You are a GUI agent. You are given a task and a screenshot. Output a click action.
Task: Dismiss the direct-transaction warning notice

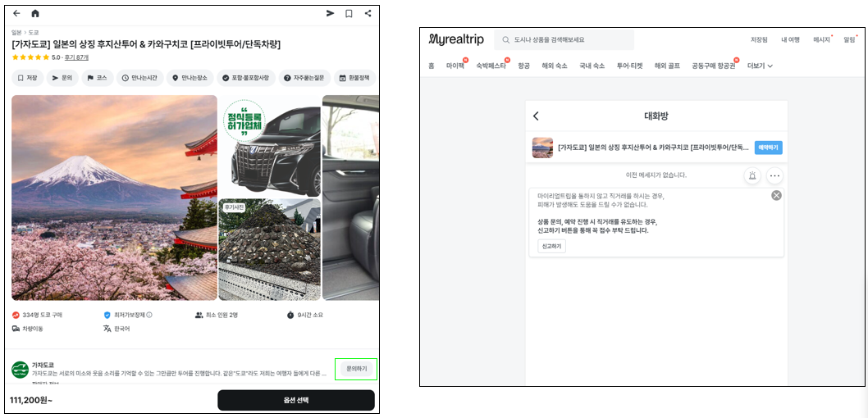pyautogui.click(x=776, y=195)
